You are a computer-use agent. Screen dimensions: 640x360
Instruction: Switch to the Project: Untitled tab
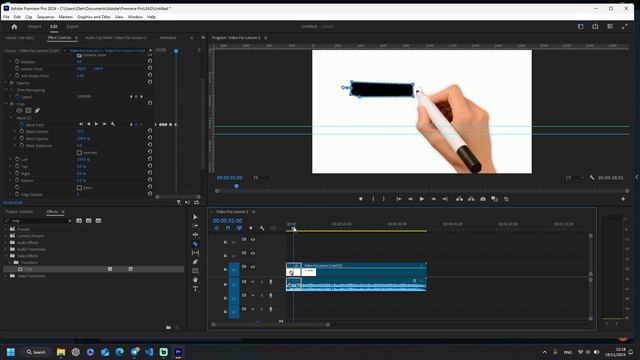(19, 212)
